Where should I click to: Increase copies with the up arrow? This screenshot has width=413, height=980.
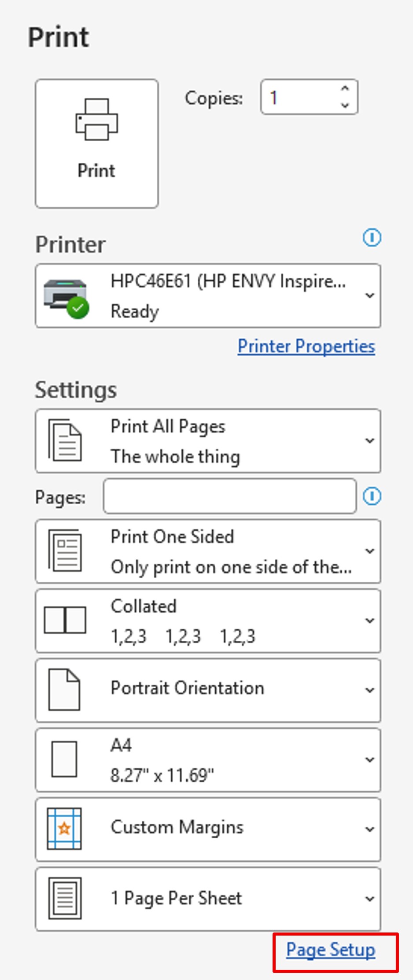[x=345, y=88]
